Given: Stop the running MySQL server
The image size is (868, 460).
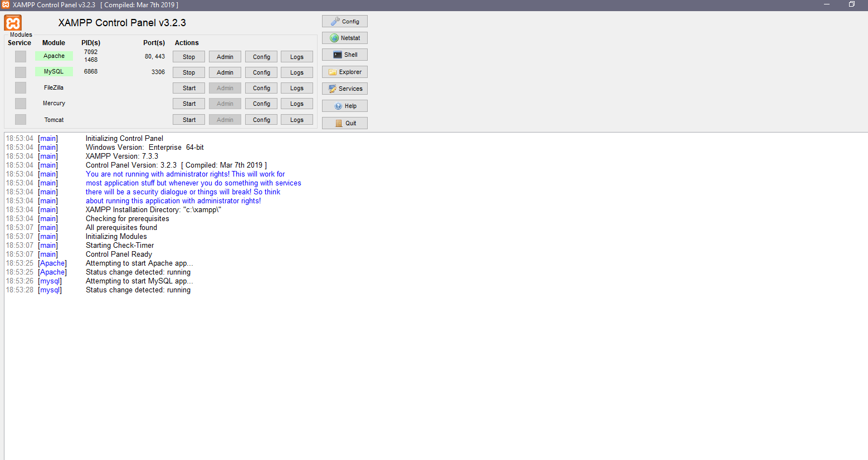Looking at the screenshot, I should 188,72.
